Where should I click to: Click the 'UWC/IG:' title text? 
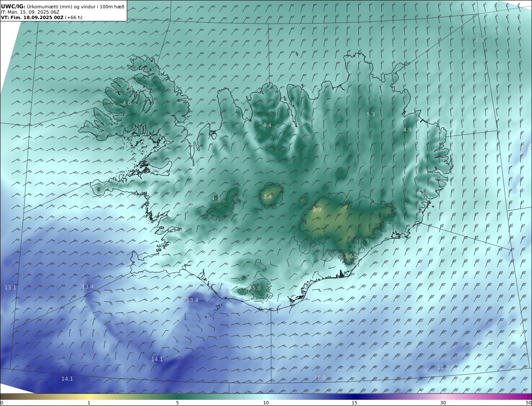[x=13, y=6]
